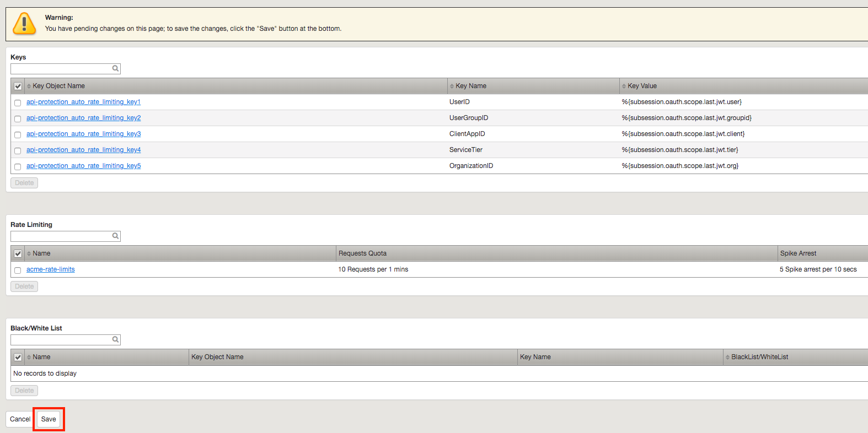Check the box for api-protection_auto_rate_limiting_key4

[x=18, y=150]
